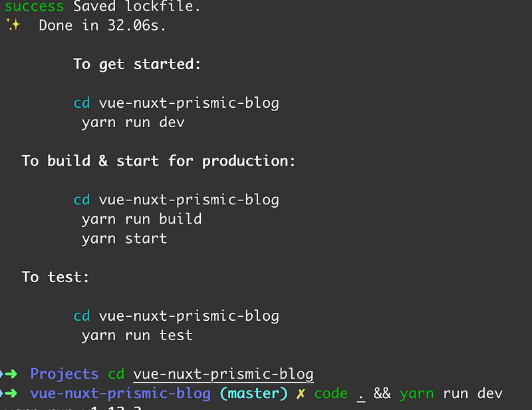Click the yellow ✗ git dirty marker
This screenshot has height=410, width=532.
coord(301,393)
